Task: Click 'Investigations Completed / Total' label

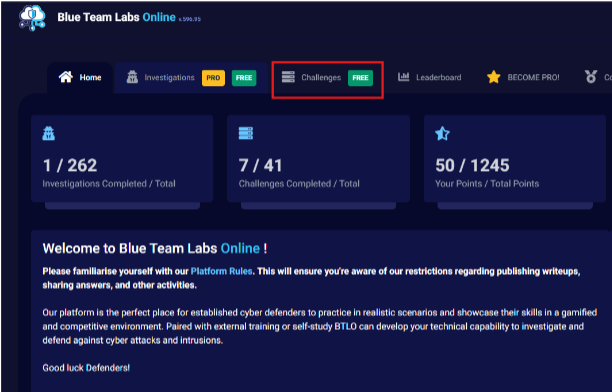Action: [109, 184]
